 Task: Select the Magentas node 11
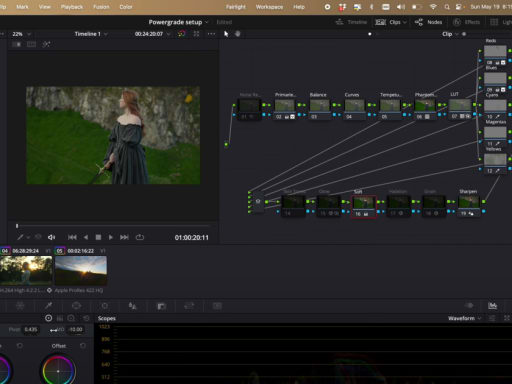[x=495, y=136]
